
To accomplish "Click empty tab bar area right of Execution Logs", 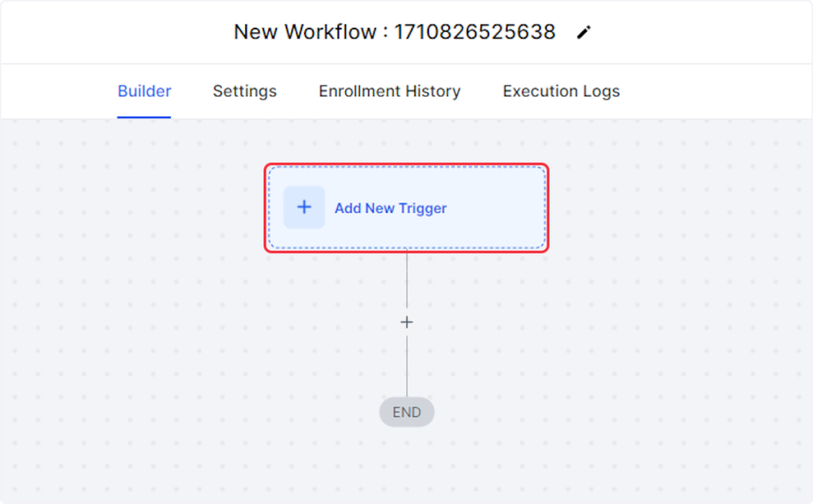I will (715, 91).
